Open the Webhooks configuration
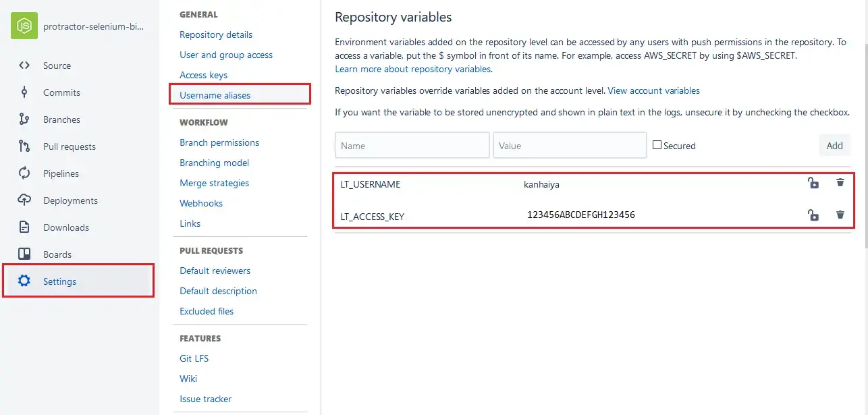Viewport: 868px width, 415px height. pyautogui.click(x=200, y=203)
